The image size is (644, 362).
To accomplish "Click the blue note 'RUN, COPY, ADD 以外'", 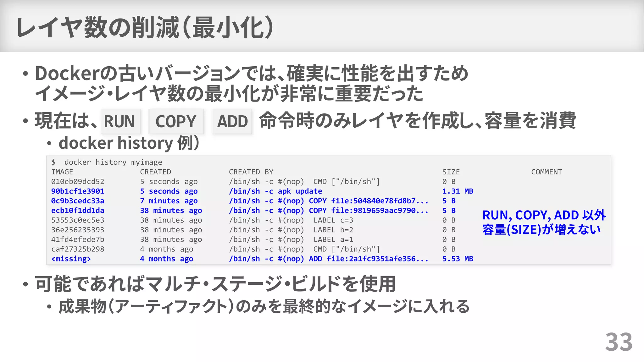I will point(544,215).
